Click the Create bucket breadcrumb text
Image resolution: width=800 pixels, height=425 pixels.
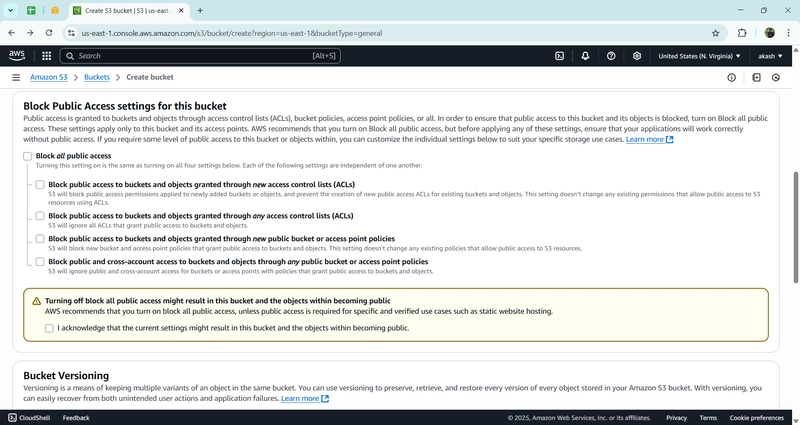tap(150, 77)
